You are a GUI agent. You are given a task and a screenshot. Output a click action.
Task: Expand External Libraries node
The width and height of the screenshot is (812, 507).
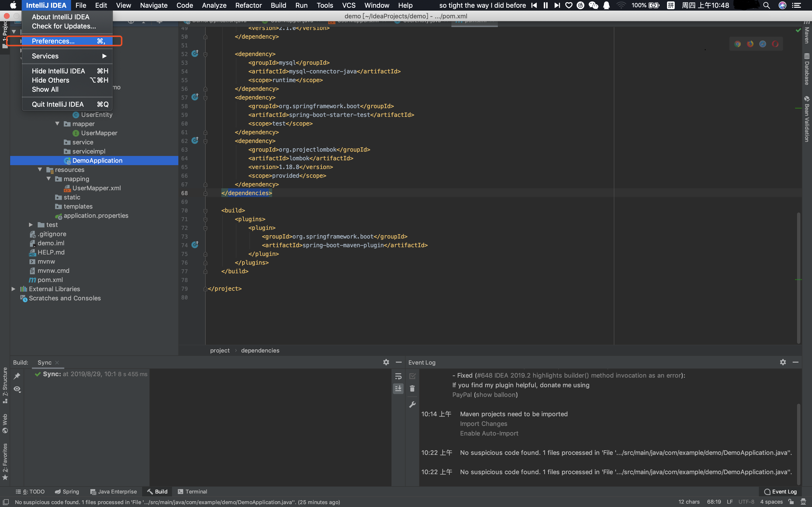pyautogui.click(x=14, y=289)
